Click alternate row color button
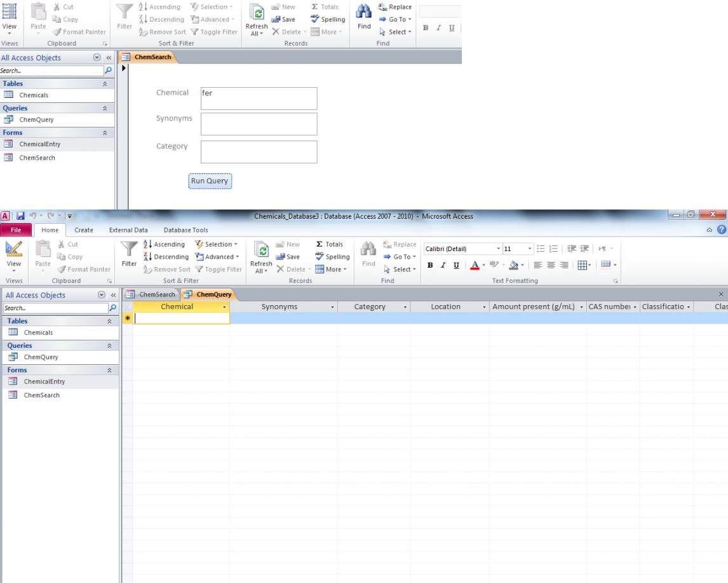Screen dimensions: 728x583 tap(605, 264)
